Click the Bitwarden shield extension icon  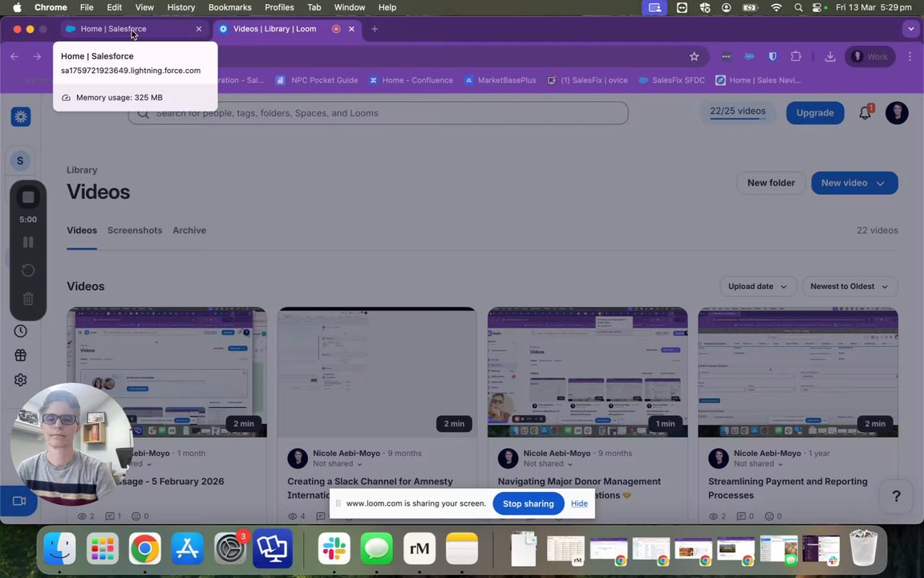coord(772,57)
